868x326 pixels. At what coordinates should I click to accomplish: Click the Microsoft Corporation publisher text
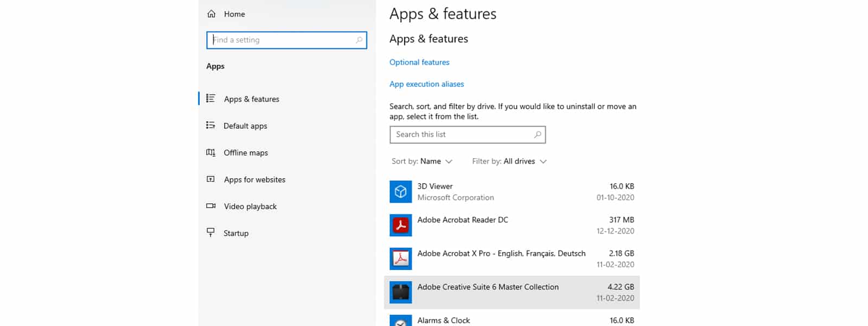(456, 198)
